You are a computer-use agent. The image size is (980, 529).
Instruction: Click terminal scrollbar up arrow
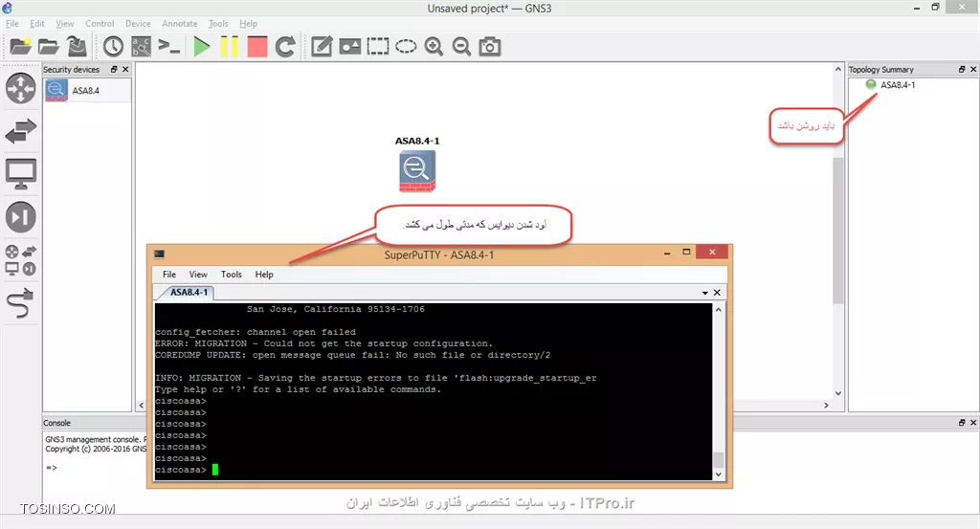coord(718,310)
